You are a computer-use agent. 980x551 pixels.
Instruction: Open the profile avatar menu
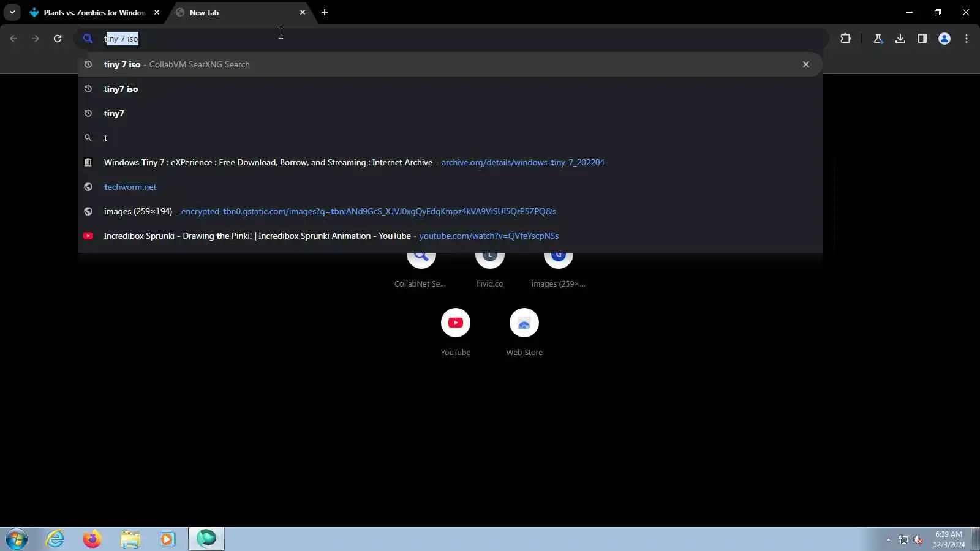point(944,39)
